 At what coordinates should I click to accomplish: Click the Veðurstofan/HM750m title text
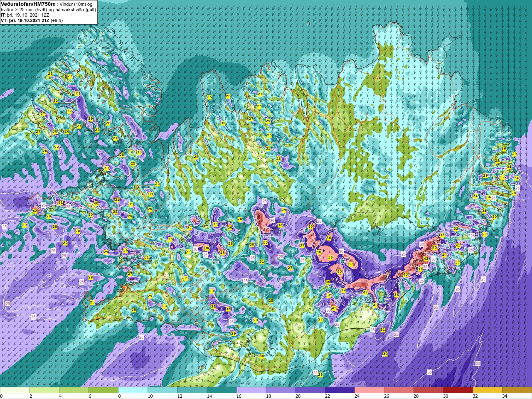[x=28, y=4]
